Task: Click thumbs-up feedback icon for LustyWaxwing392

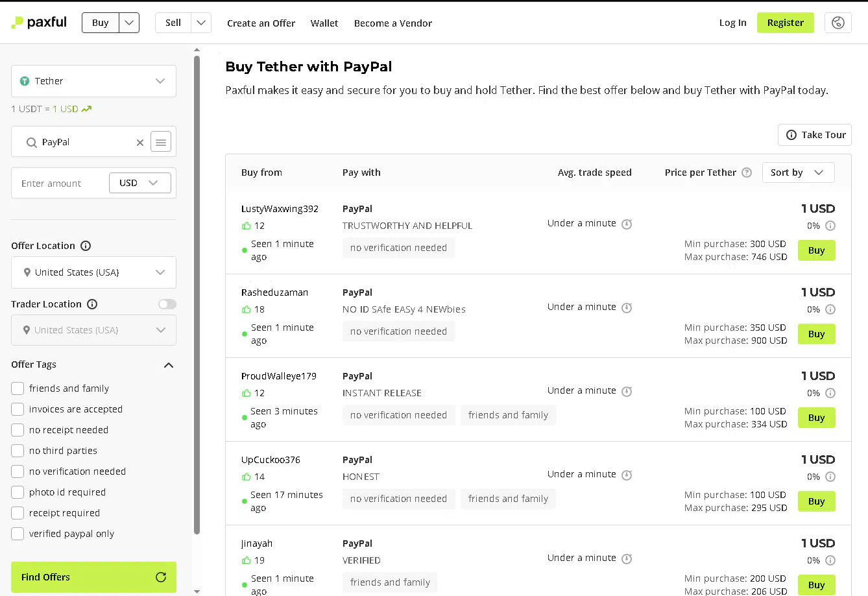Action: coord(246,226)
